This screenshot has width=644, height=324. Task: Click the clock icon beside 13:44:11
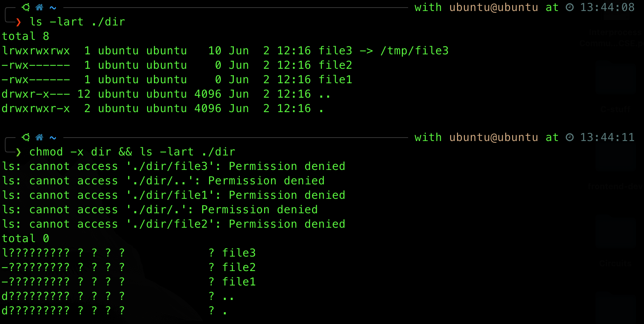(570, 137)
